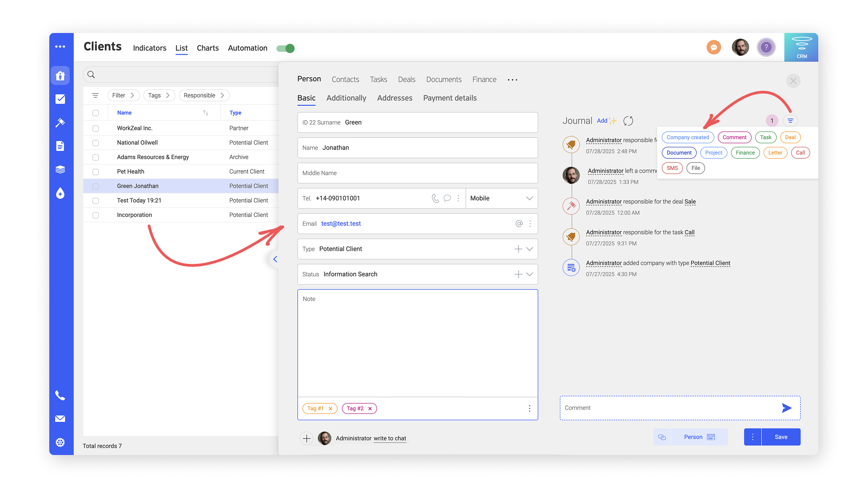Open the documents icon in the left sidebar
This screenshot has height=488, width=868.
pyautogui.click(x=61, y=146)
